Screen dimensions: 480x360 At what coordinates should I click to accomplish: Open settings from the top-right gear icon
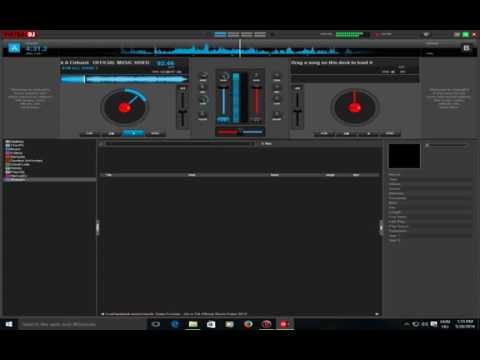tap(426, 34)
